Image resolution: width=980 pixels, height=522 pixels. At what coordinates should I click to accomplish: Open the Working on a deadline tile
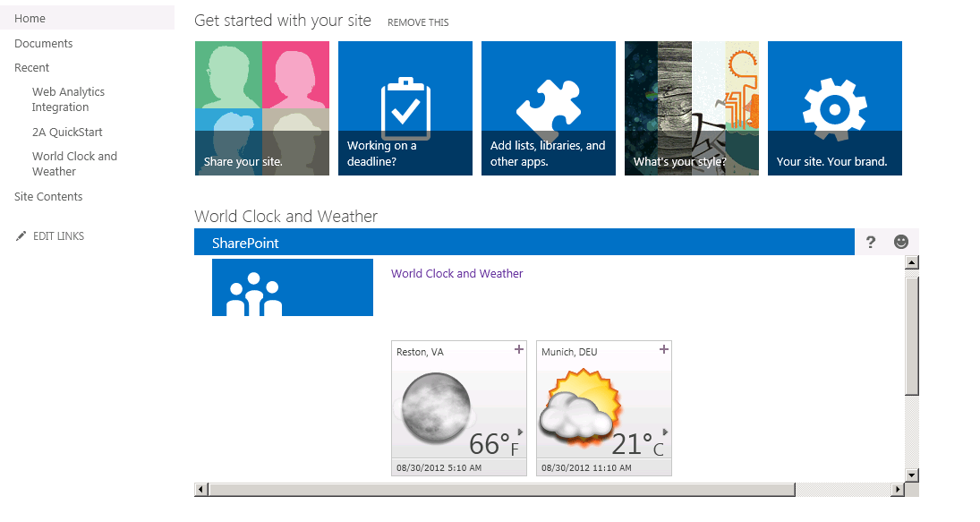point(405,108)
